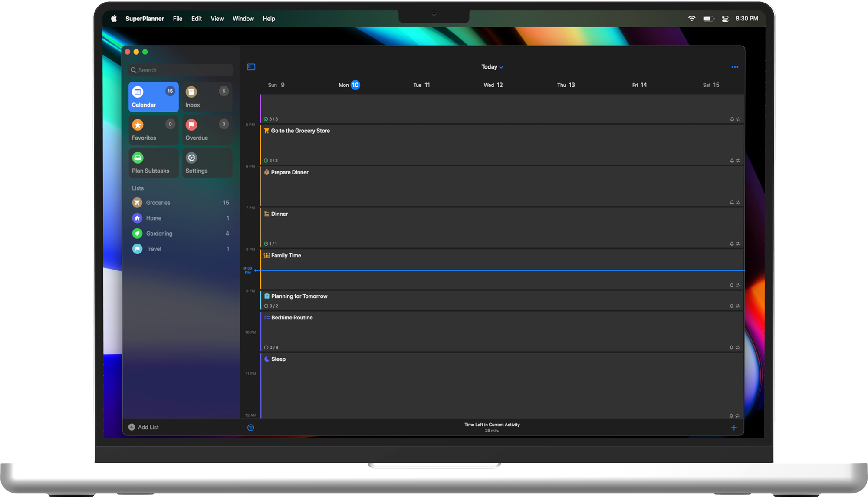Open the Favorites star tile
The image size is (868, 497).
(153, 130)
